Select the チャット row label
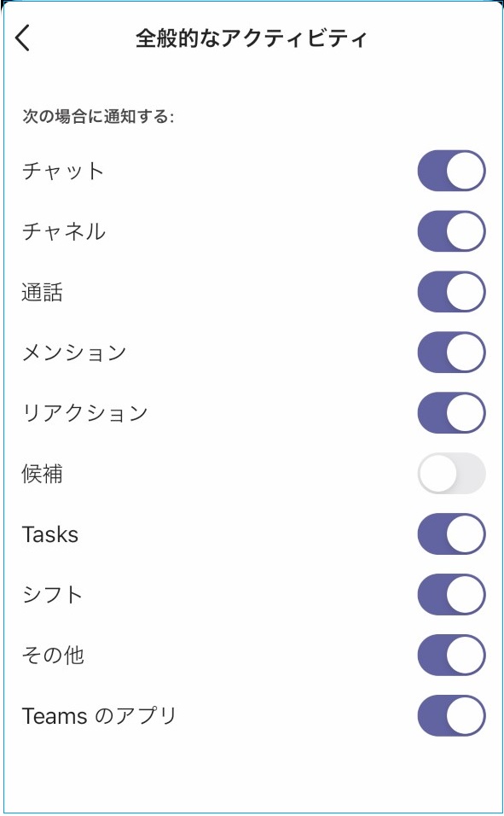Screen dimensions: 504x816 pyautogui.click(x=63, y=171)
